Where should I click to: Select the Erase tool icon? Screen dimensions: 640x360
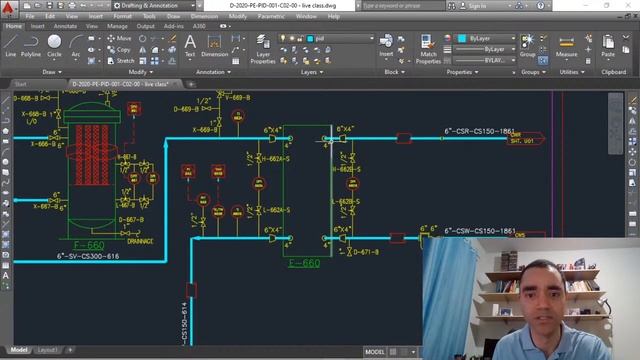click(172, 38)
